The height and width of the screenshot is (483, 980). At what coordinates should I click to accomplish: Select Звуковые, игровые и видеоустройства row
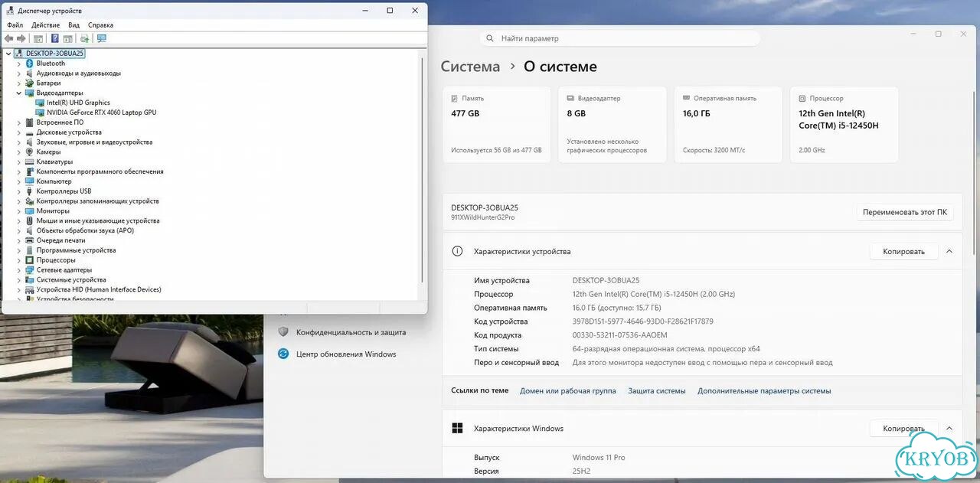[x=94, y=142]
